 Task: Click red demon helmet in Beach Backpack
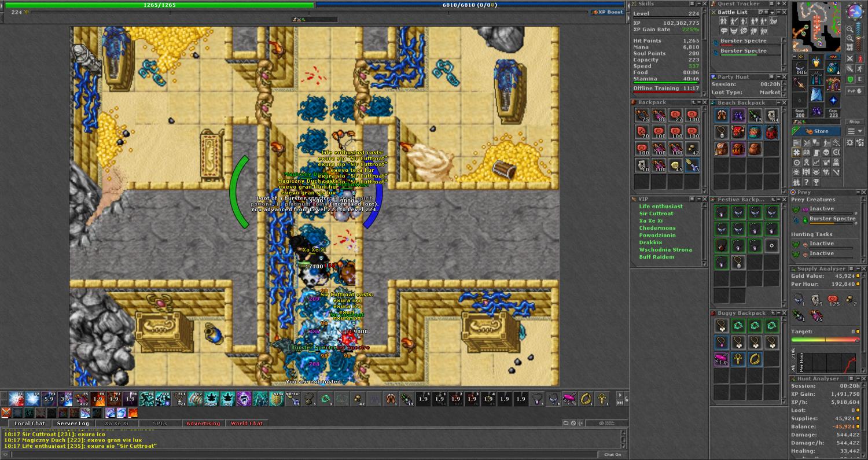pos(738,132)
